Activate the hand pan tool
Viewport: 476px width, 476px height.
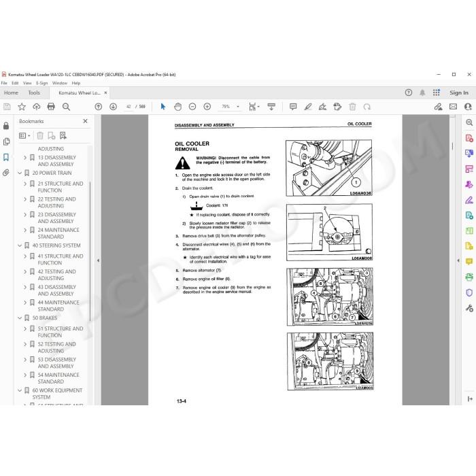(x=177, y=107)
